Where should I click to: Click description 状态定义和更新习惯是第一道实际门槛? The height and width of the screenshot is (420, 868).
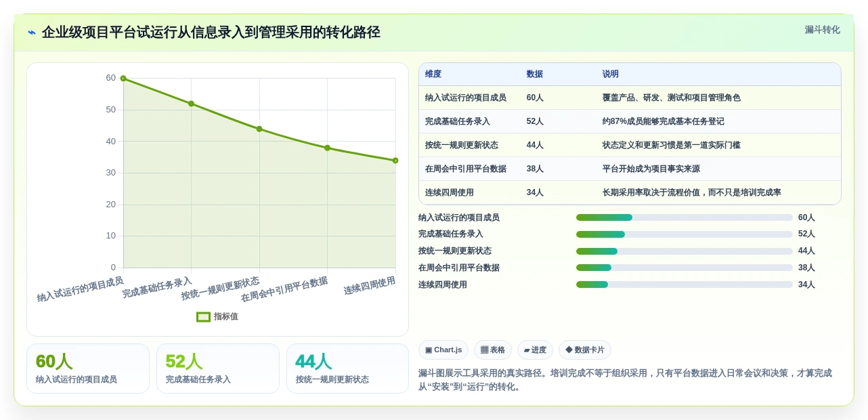672,145
